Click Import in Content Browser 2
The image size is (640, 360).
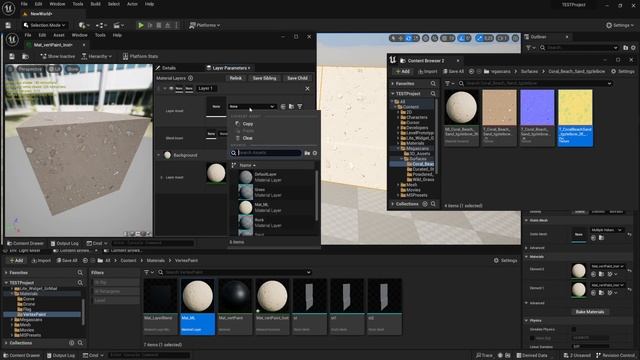click(x=427, y=71)
